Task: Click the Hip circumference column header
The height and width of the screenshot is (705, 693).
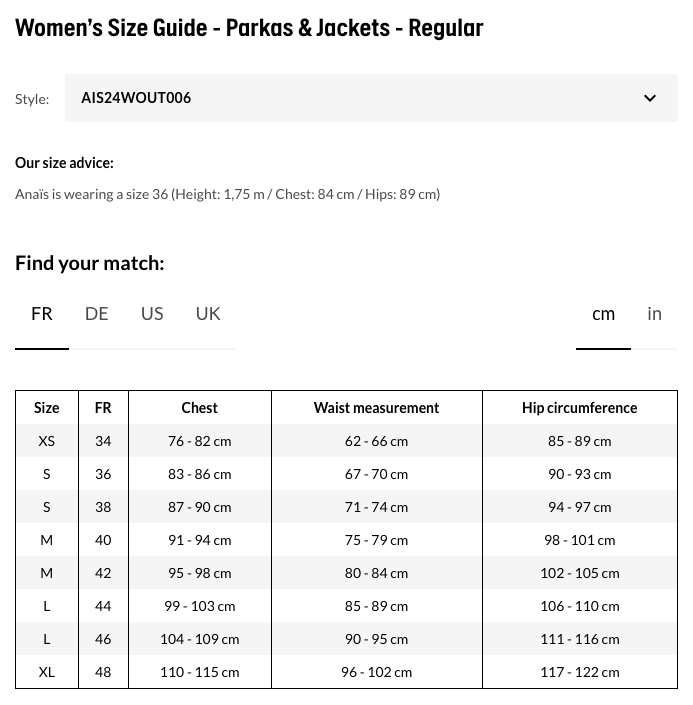Action: click(579, 408)
